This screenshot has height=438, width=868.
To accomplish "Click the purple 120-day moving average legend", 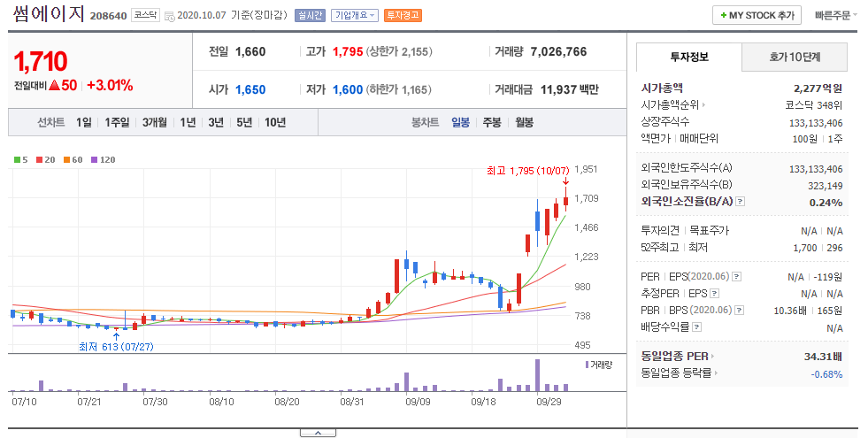I will click(x=104, y=159).
